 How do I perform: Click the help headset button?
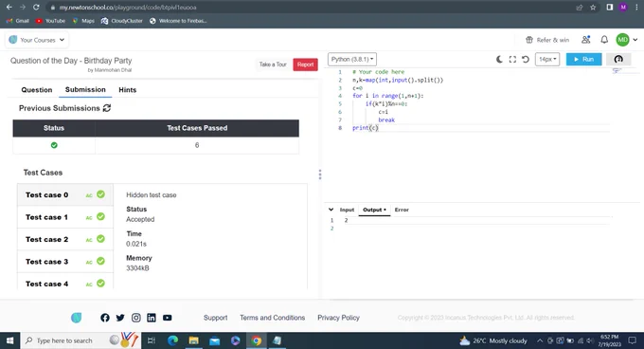click(x=618, y=59)
